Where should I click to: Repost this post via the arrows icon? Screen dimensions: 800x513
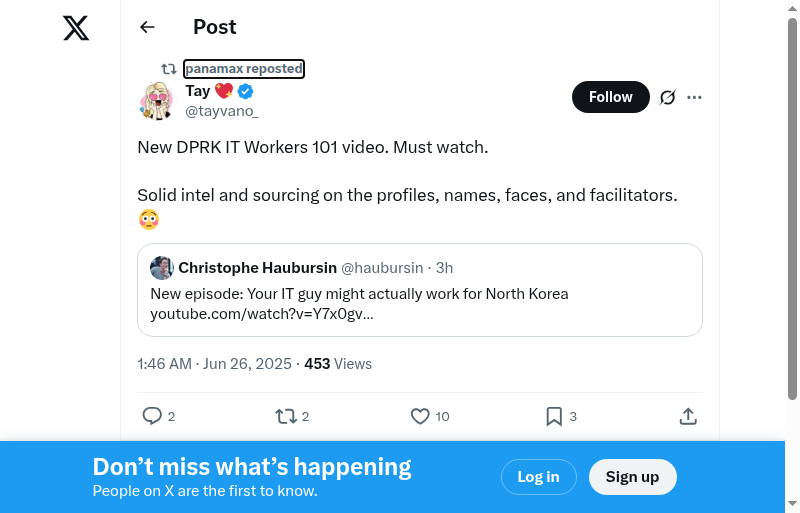(x=286, y=416)
